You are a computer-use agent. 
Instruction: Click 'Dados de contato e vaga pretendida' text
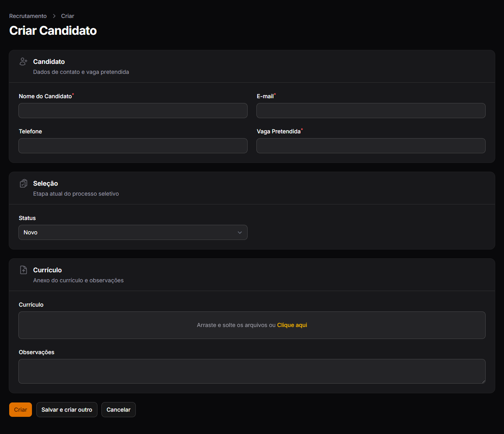tap(81, 72)
